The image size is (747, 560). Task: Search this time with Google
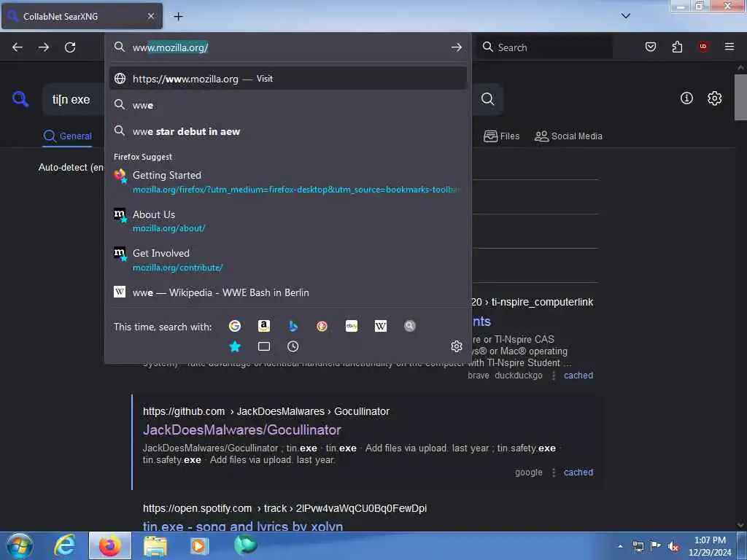coord(235,326)
